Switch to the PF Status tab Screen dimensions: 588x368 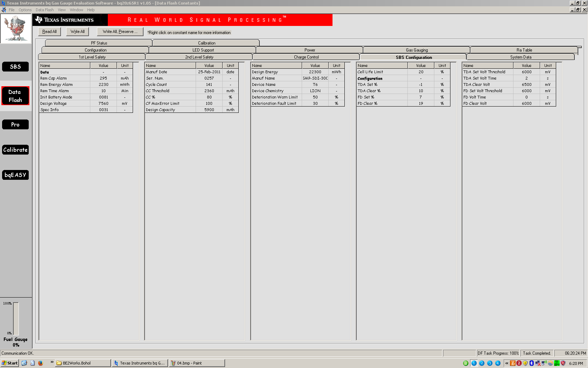99,43
